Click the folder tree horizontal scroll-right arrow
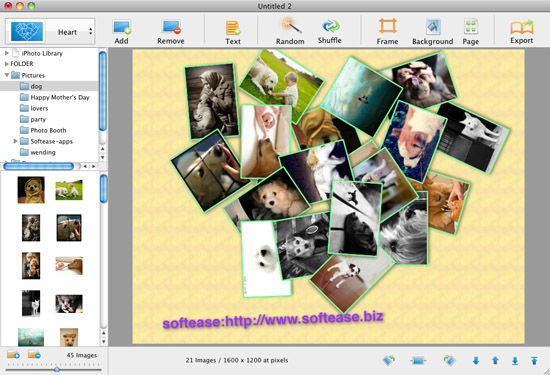The image size is (550, 375). coord(94,166)
